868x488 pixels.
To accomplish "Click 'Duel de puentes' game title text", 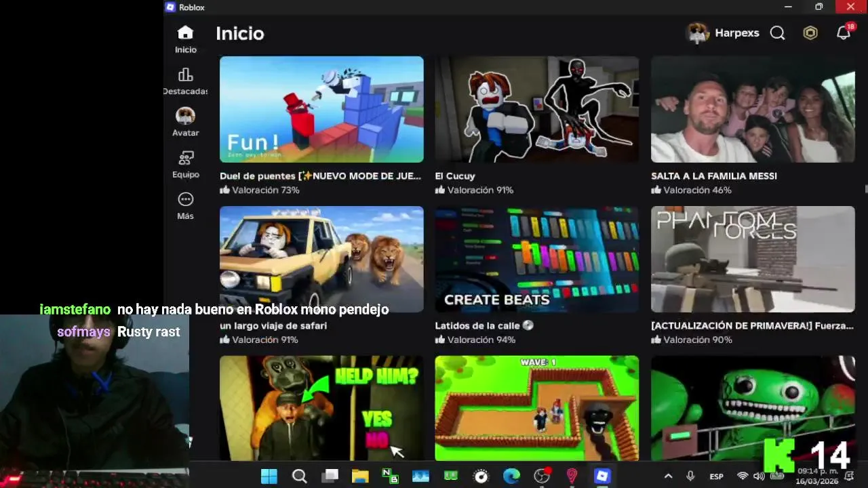I will 320,176.
